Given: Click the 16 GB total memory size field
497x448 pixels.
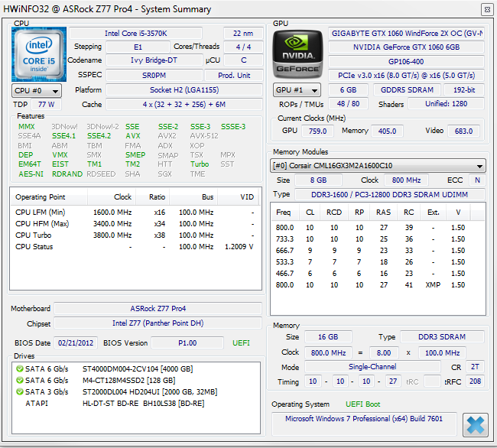Looking at the screenshot, I should (328, 337).
